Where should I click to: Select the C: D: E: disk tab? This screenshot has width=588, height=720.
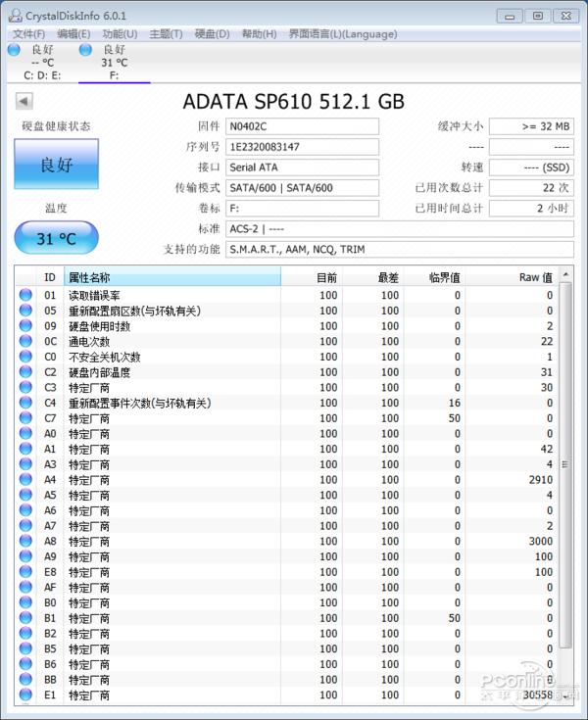pyautogui.click(x=42, y=63)
